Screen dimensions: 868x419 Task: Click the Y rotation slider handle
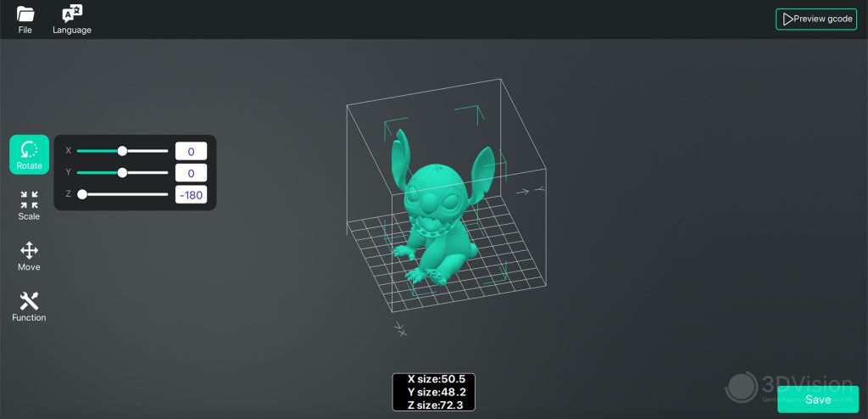coord(122,172)
